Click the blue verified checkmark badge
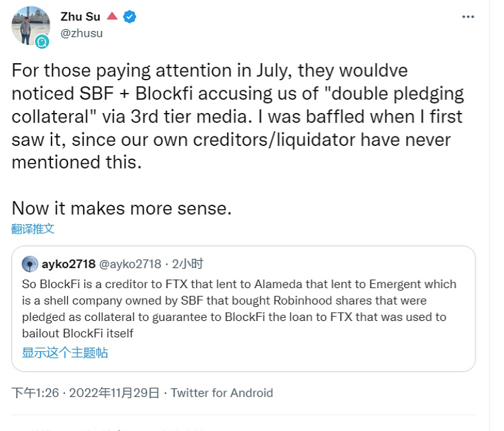Viewport: 504px width, 431px height. (x=129, y=16)
